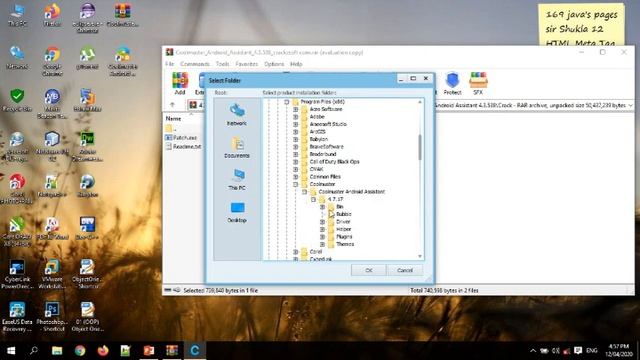Screen dimensions: 640x360
Task: Select the Driver folder
Action: [343, 222]
